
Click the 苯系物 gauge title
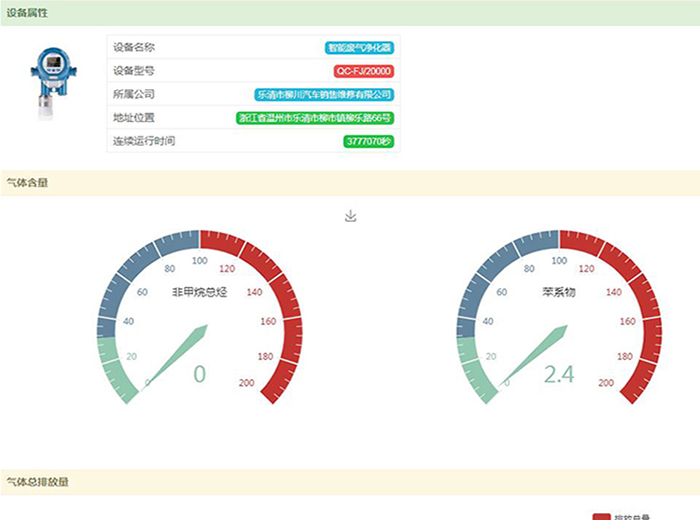pyautogui.click(x=559, y=293)
